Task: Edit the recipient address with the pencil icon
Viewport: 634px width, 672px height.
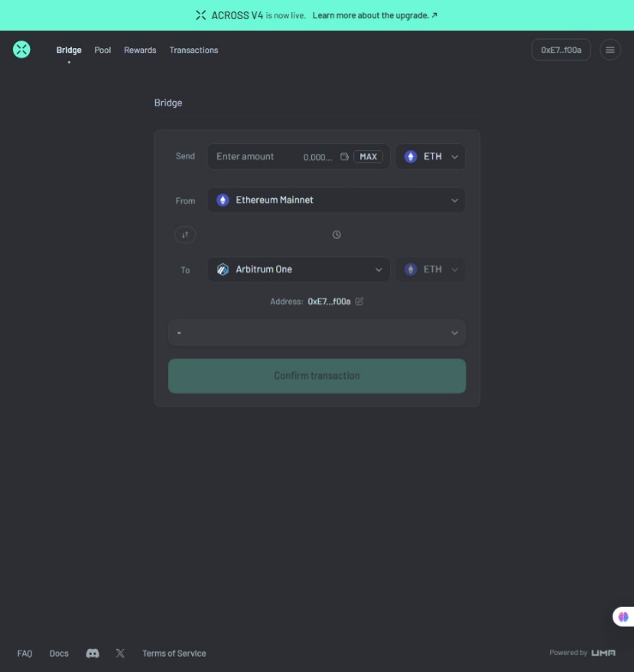Action: pos(359,302)
